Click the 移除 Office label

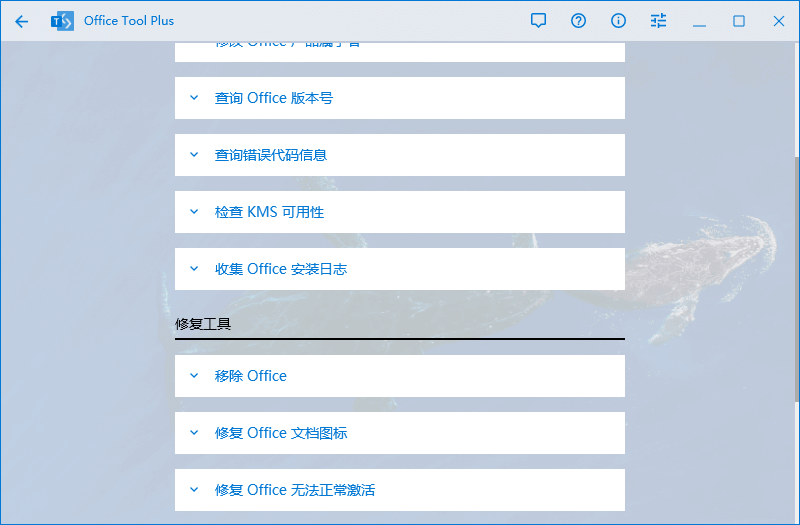tap(251, 376)
